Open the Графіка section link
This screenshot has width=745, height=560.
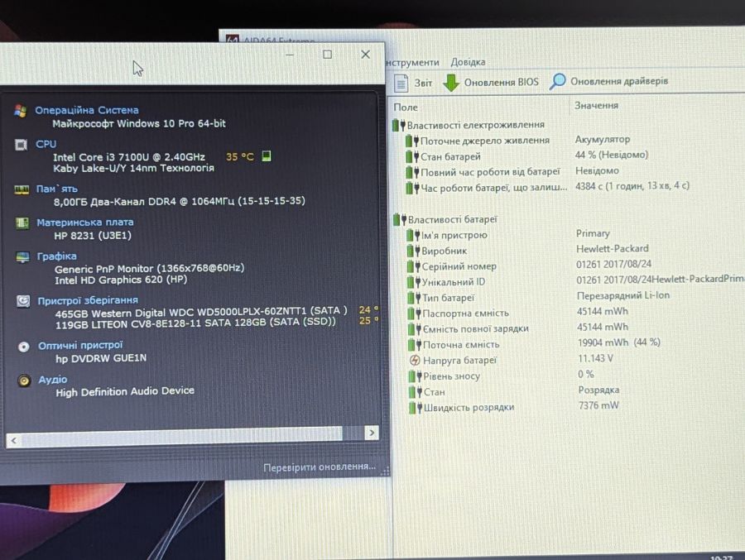tap(56, 256)
